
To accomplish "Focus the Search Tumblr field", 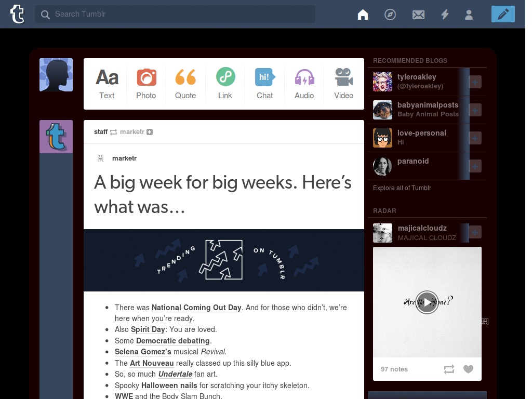I will [x=175, y=14].
